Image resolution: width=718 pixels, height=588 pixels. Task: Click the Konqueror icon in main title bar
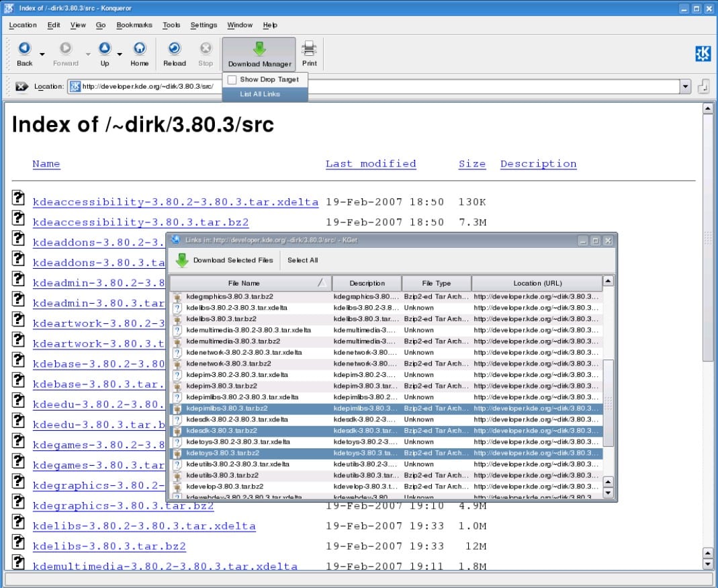[9, 8]
